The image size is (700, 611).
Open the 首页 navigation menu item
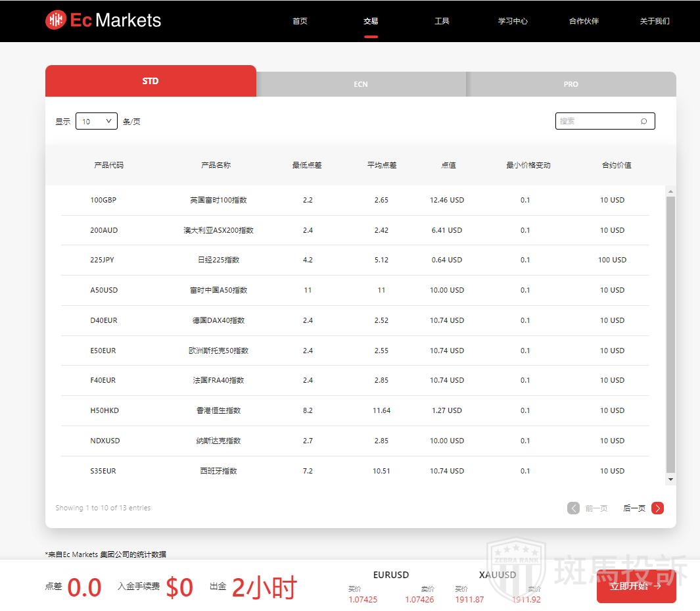click(300, 21)
